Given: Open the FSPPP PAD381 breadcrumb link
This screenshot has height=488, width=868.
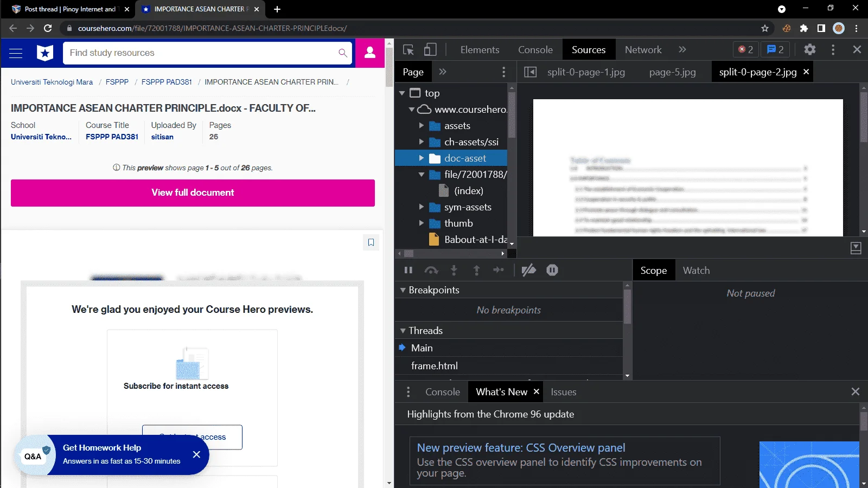Looking at the screenshot, I should point(167,82).
